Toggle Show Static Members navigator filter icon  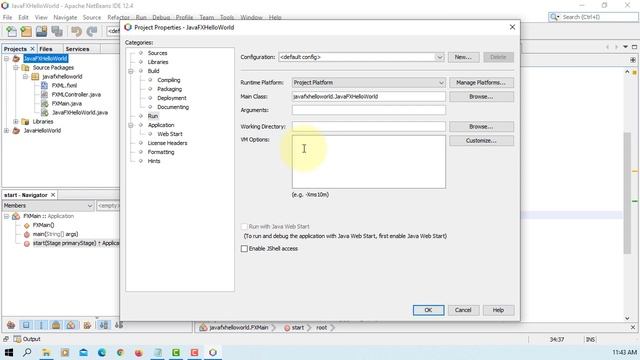(x=41, y=325)
